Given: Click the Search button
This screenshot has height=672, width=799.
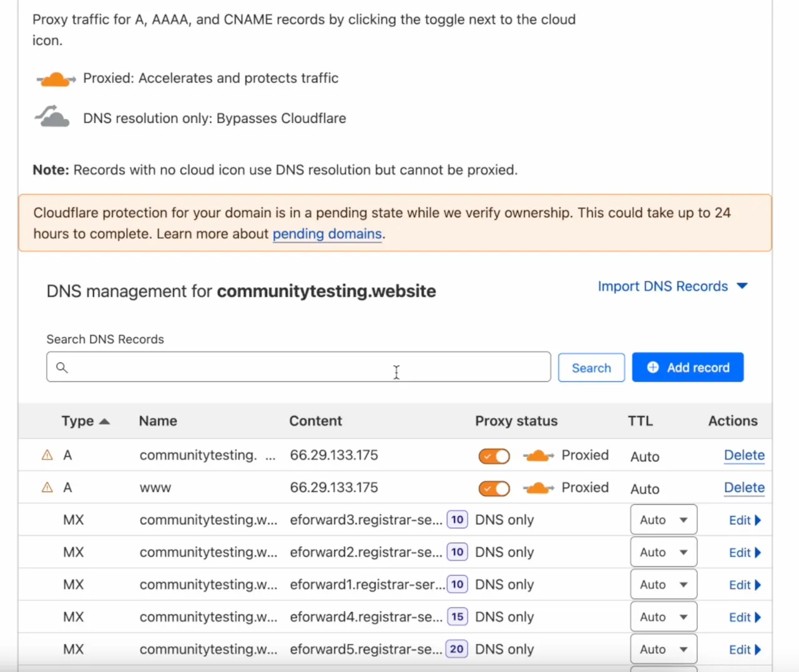Looking at the screenshot, I should (x=591, y=368).
